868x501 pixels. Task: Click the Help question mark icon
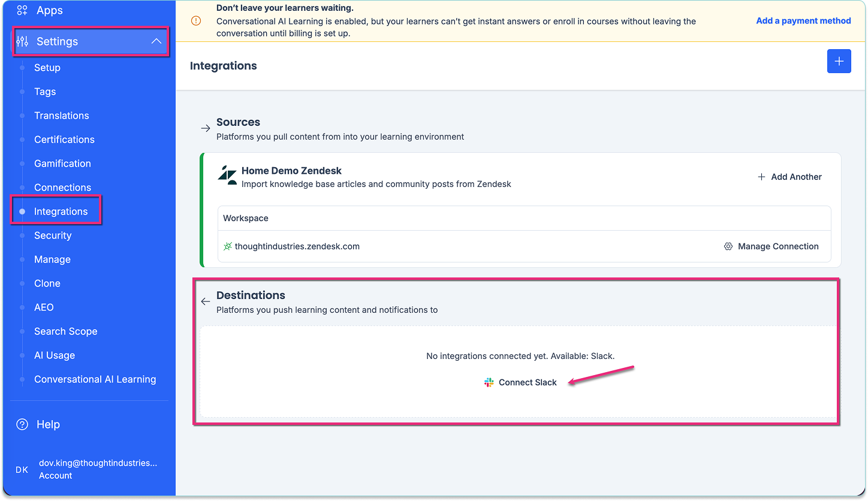[22, 424]
